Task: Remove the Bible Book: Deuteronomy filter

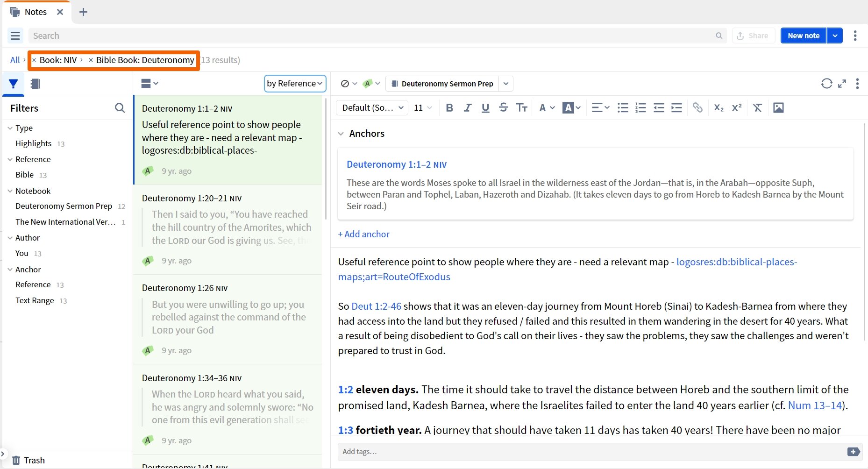Action: (91, 60)
